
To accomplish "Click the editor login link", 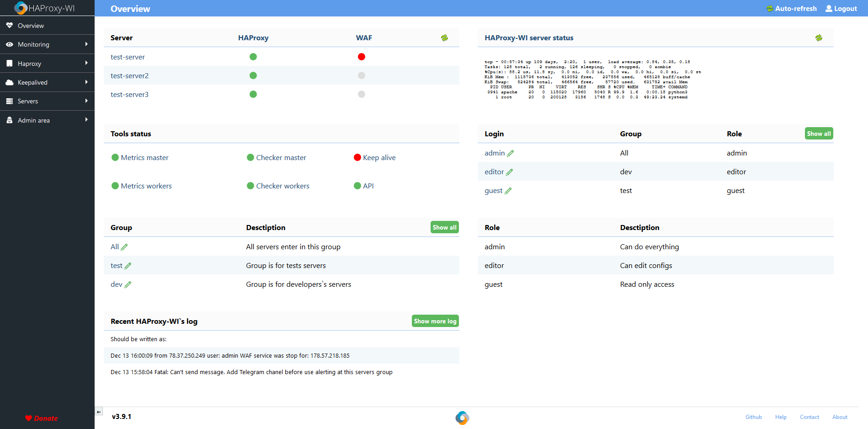I will [494, 172].
